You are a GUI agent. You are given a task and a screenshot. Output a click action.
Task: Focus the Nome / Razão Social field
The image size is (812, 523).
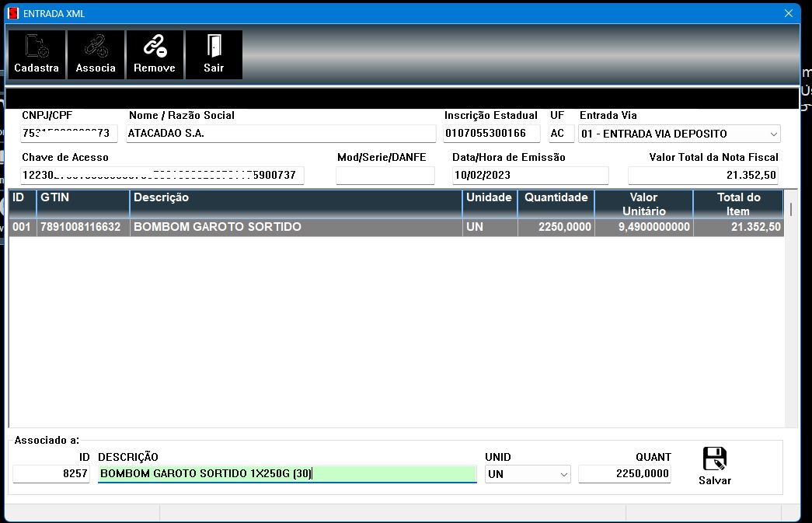pos(281,133)
